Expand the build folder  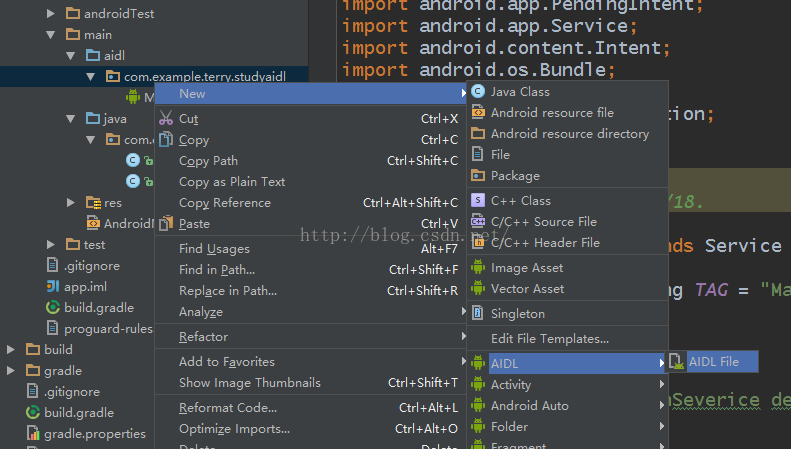[x=11, y=349]
